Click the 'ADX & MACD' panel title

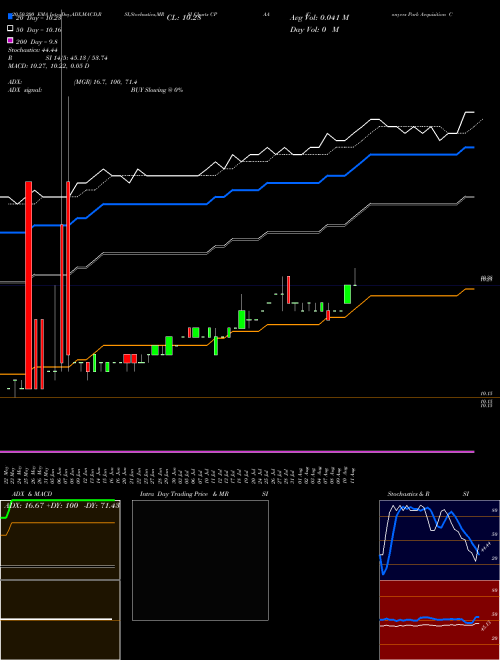point(32,494)
